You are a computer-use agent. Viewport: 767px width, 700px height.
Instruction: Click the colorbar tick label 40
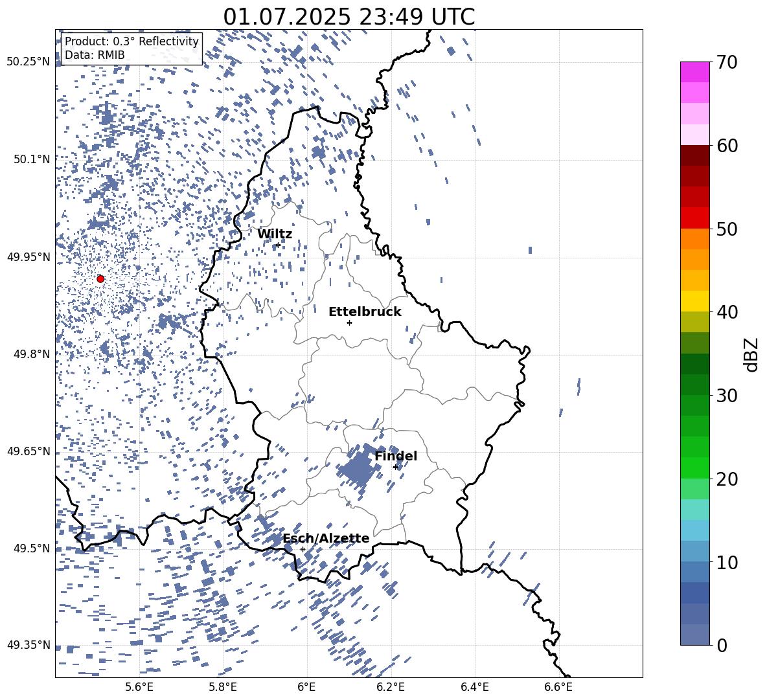[726, 312]
